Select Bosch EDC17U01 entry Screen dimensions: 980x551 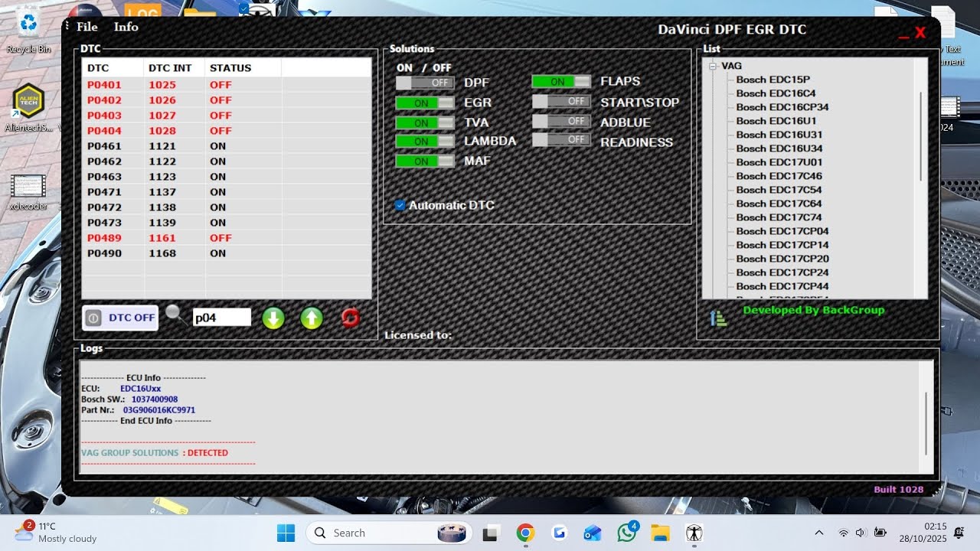[x=779, y=162]
